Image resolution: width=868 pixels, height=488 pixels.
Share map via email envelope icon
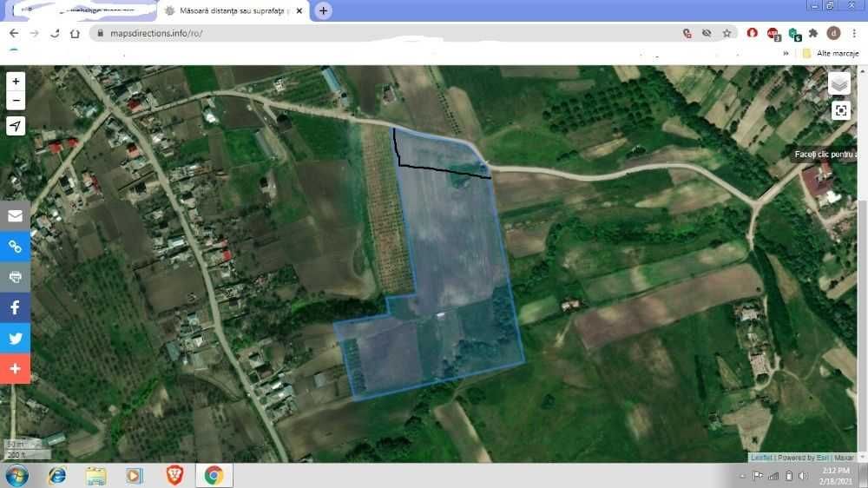point(15,215)
